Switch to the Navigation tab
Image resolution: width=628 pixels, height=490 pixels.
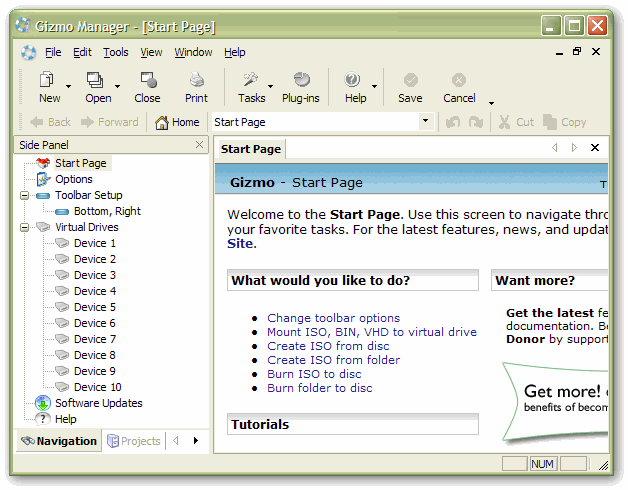click(59, 441)
